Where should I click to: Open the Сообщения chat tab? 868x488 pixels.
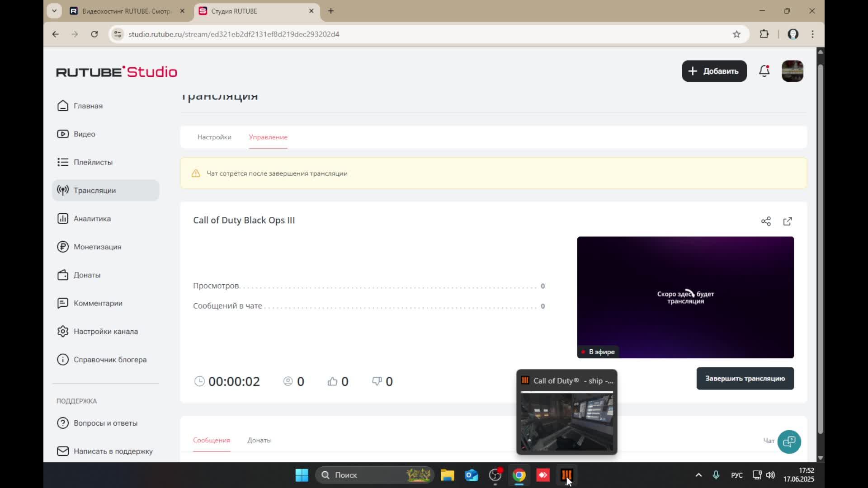[212, 440]
